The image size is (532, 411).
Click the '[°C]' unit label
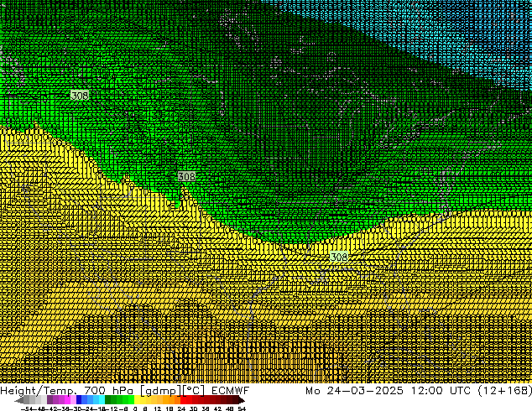click(193, 391)
